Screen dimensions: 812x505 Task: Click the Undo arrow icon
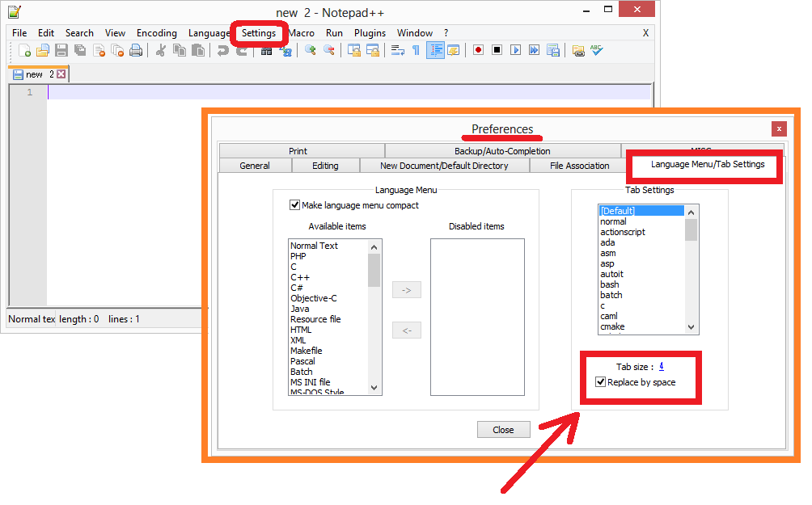click(x=222, y=50)
